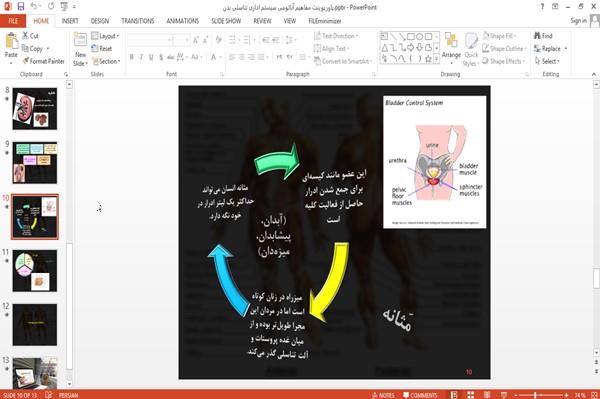Click Sign in link

click(578, 21)
